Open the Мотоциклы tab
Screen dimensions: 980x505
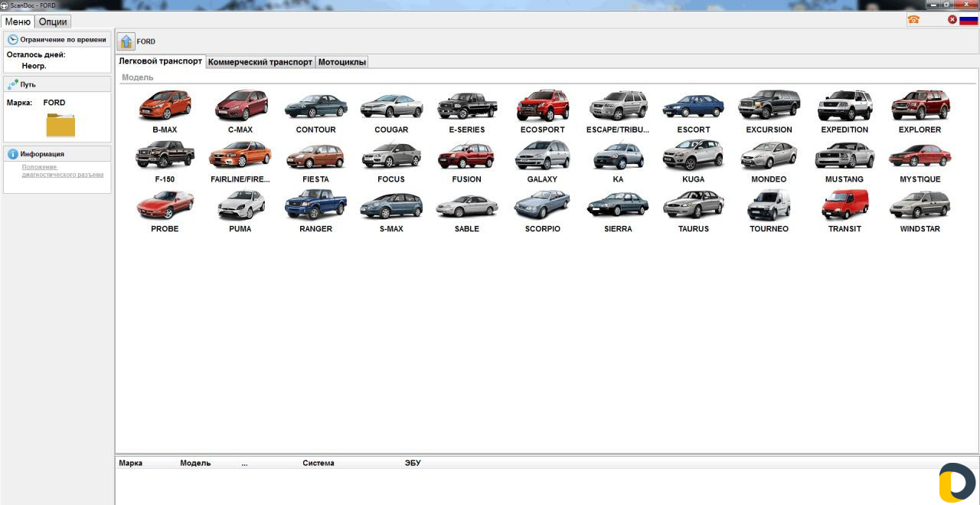(342, 62)
